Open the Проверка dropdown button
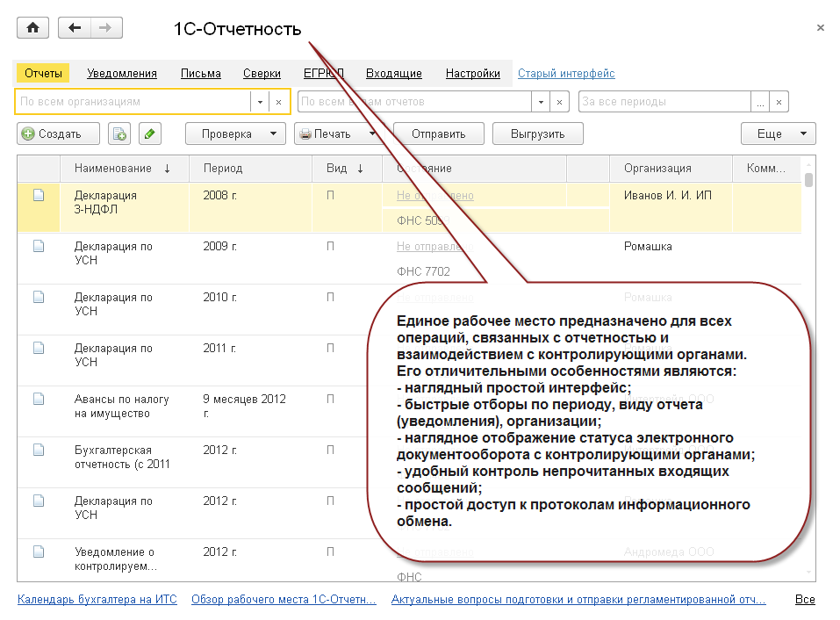 pos(235,134)
